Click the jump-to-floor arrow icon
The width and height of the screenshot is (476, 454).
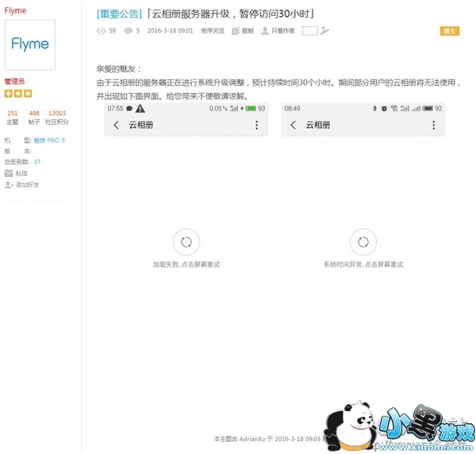click(x=324, y=30)
